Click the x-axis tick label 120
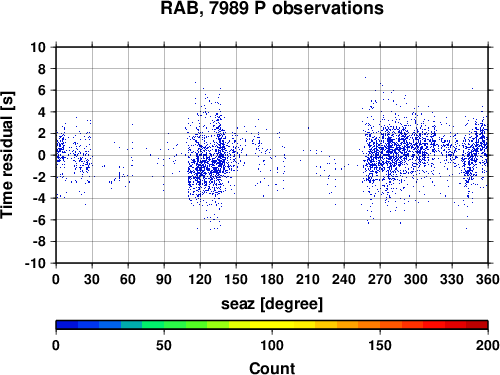This screenshot has width=500, height=375. tap(200, 279)
